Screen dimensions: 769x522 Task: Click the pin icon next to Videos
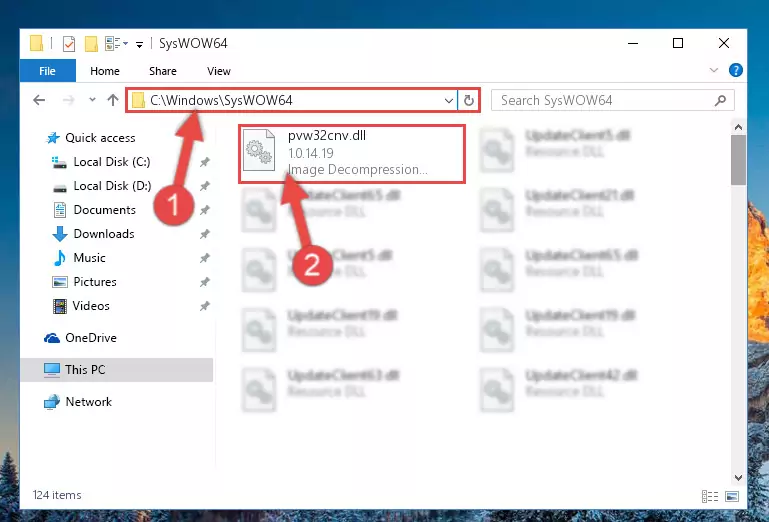[x=205, y=306]
